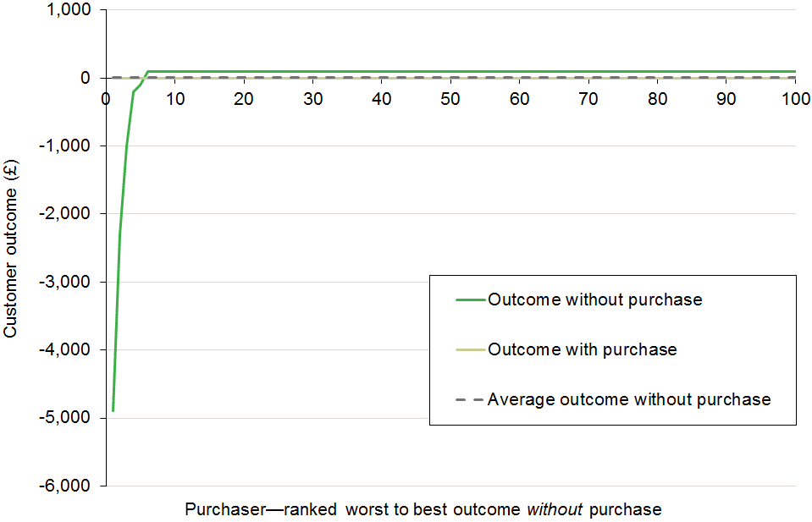Select 'Outcome without purchase' legend label
Image resolution: width=812 pixels, height=522 pixels.
point(595,299)
